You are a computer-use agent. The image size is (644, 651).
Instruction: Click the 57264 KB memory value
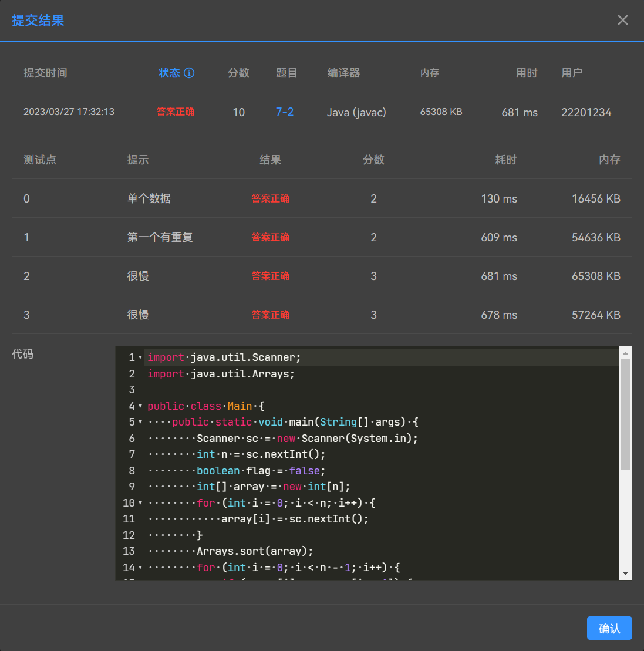pyautogui.click(x=596, y=315)
